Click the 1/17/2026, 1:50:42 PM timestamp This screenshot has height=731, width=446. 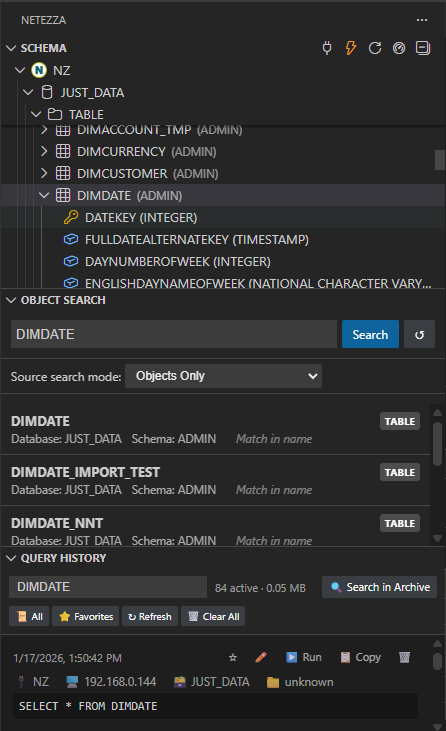click(68, 658)
